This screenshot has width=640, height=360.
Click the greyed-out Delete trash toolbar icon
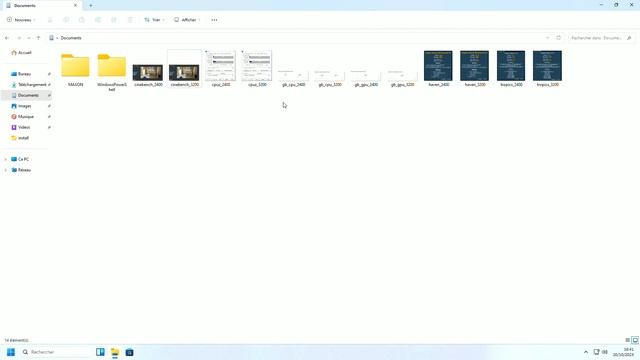(130, 20)
